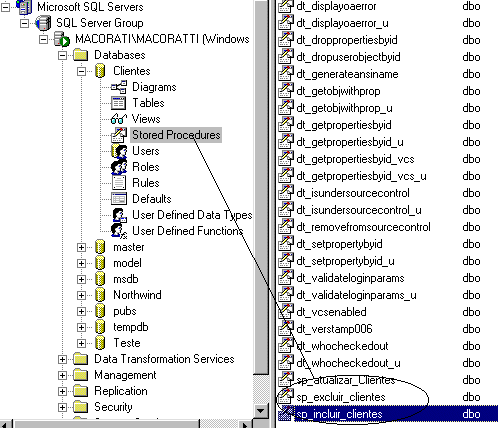Click the Rules sheet icon
This screenshot has height=428, width=498.
119,183
